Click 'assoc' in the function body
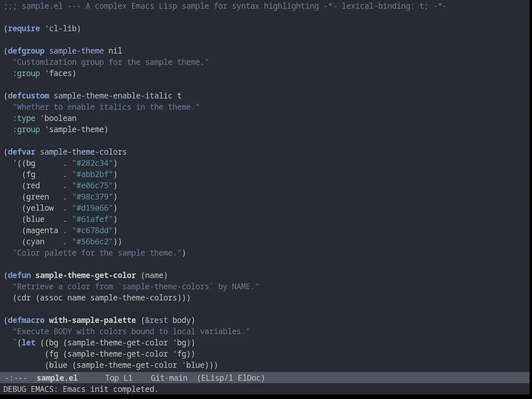Viewport: 532px width, 399px height. (x=51, y=298)
